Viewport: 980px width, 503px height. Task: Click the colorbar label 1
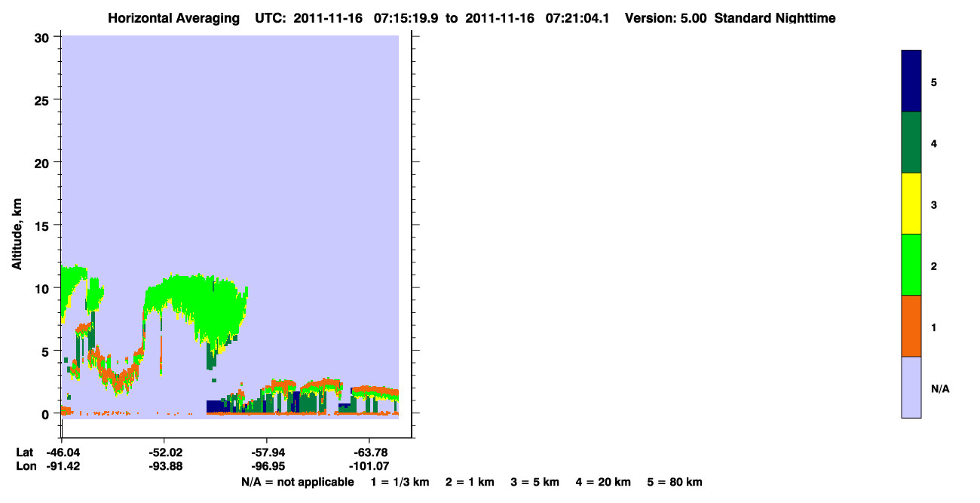(x=934, y=327)
